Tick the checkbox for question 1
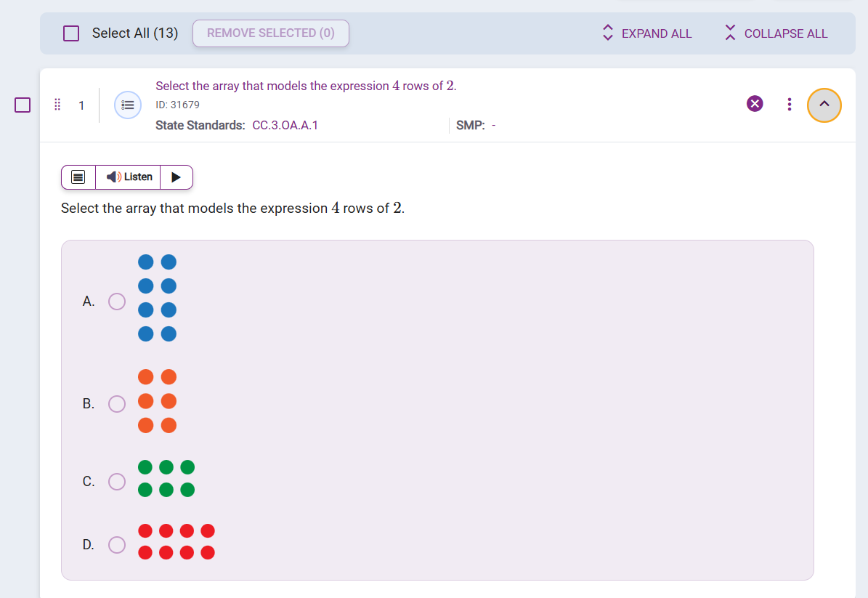Screen dimensions: 868x598 pos(23,105)
